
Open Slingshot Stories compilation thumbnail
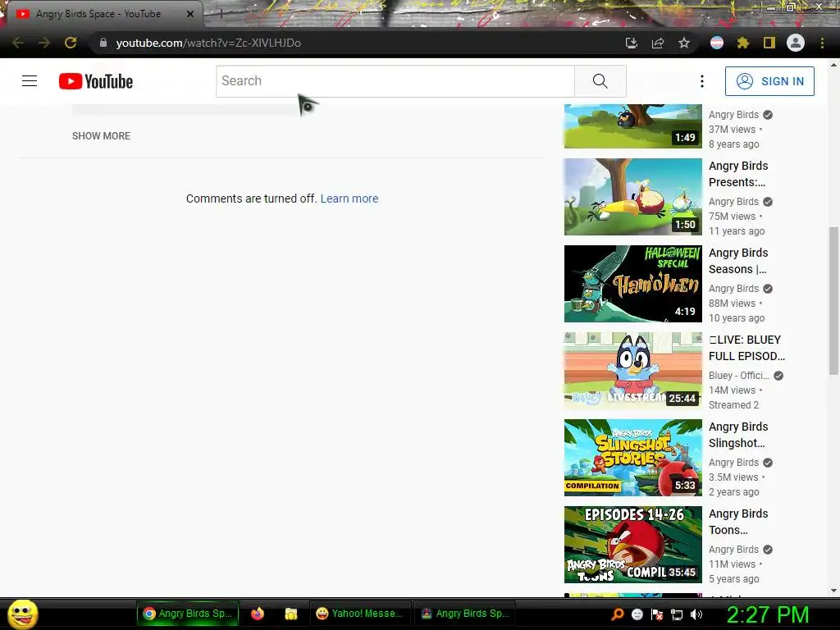[x=632, y=458]
